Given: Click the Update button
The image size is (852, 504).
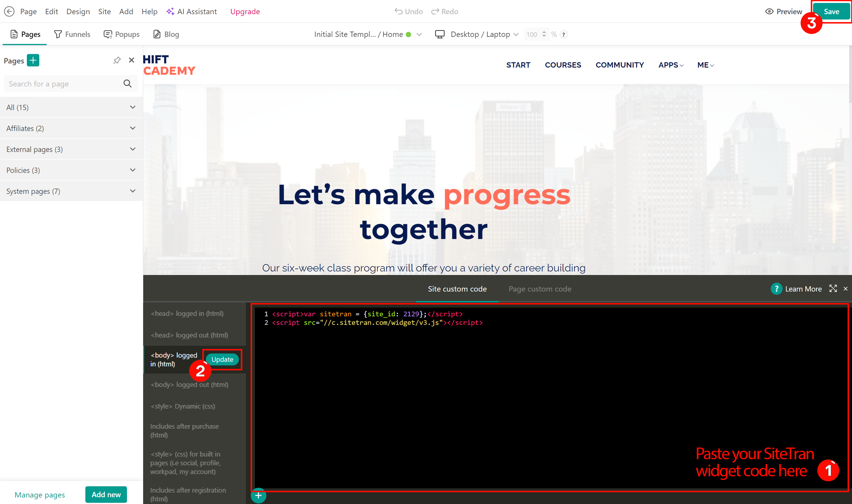Looking at the screenshot, I should pyautogui.click(x=222, y=359).
